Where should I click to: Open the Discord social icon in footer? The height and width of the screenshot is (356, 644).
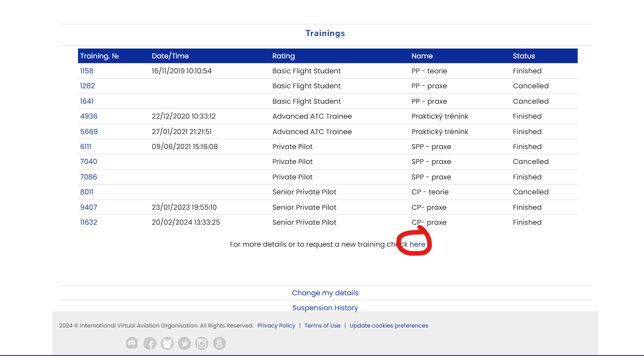click(132, 343)
